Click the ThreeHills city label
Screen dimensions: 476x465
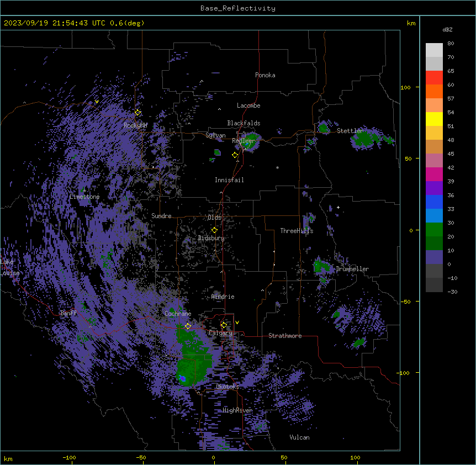(x=297, y=231)
